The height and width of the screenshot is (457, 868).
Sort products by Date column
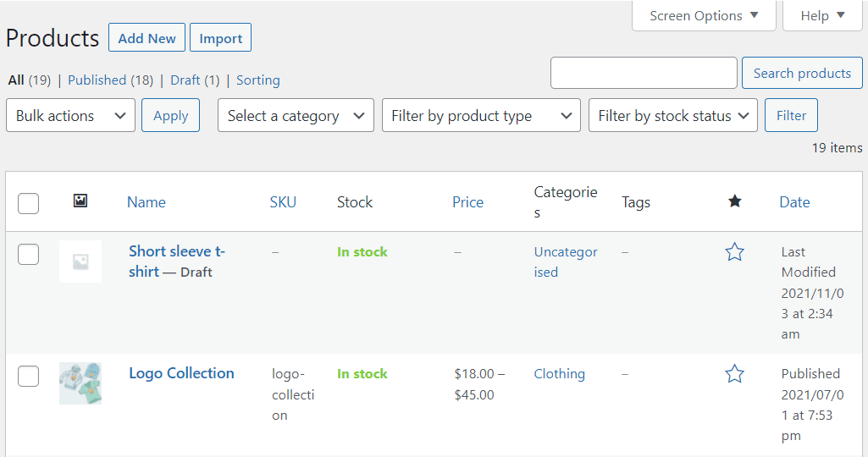[794, 202]
